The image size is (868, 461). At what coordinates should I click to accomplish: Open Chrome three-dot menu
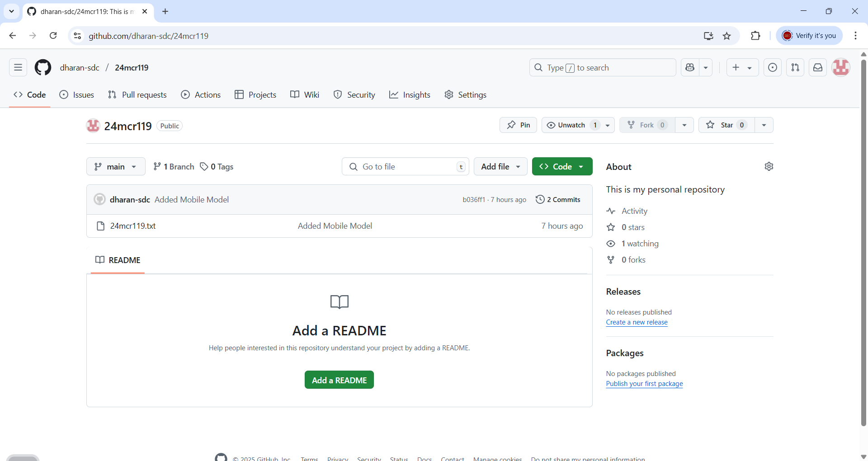pyautogui.click(x=855, y=36)
